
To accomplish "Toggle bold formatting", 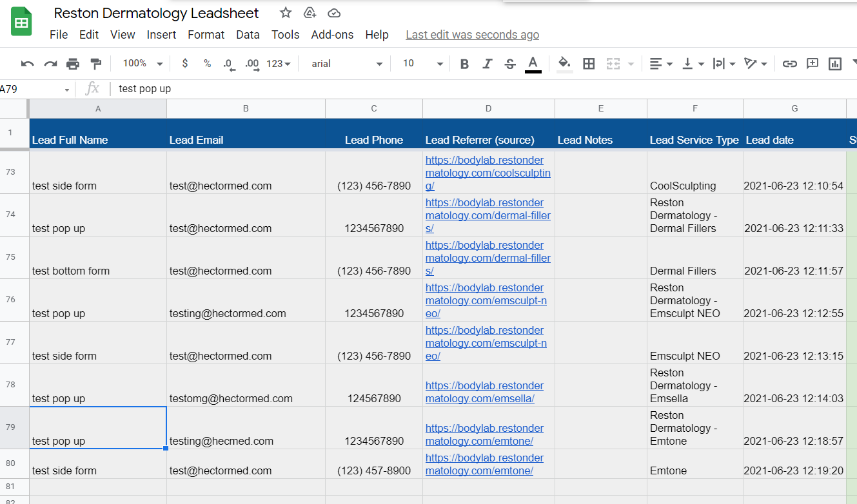I will click(464, 64).
